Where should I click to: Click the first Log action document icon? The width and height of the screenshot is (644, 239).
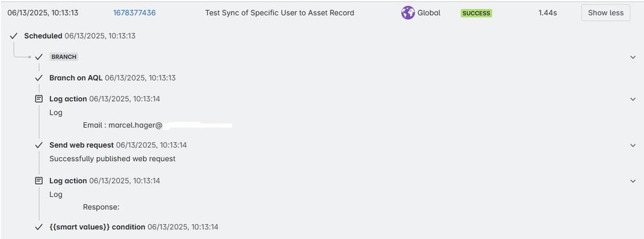click(x=39, y=99)
